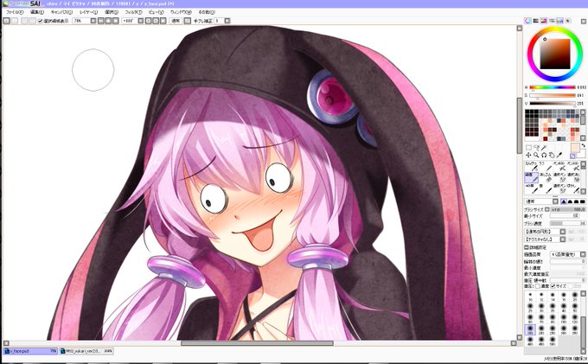
Task: Open the ビュー (View) menu
Action: click(156, 12)
